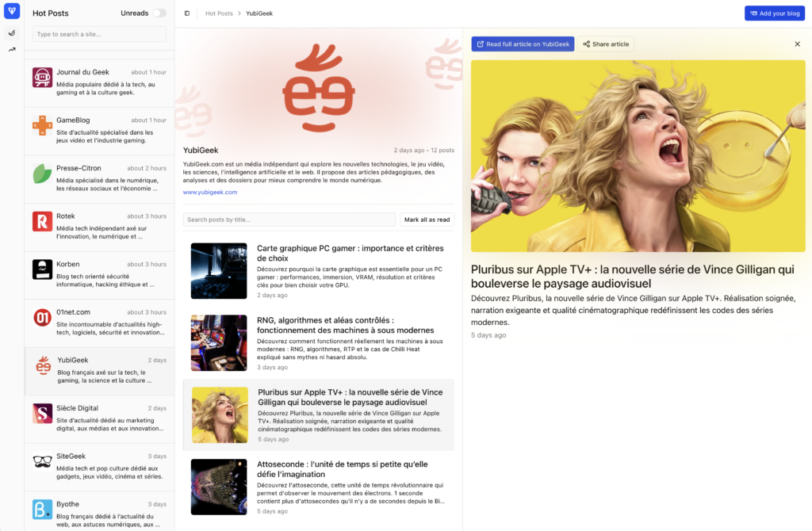The height and width of the screenshot is (531, 812).
Task: Click Hot Posts in the breadcrumb
Action: [x=219, y=13]
